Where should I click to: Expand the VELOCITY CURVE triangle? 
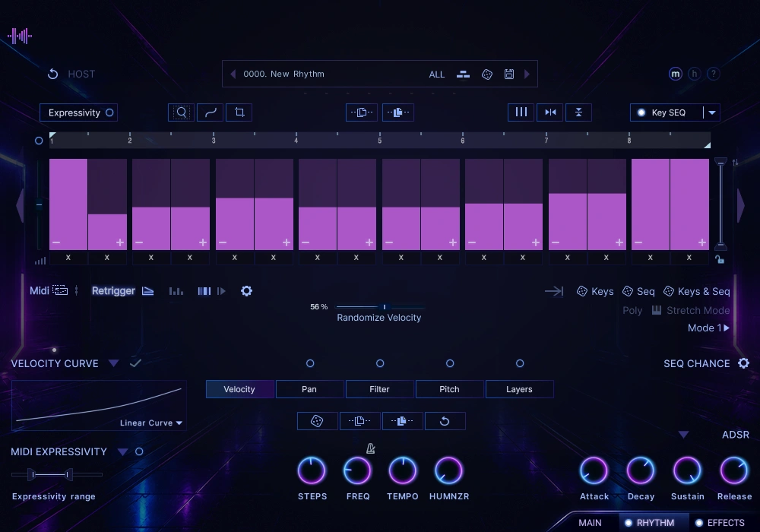(113, 363)
